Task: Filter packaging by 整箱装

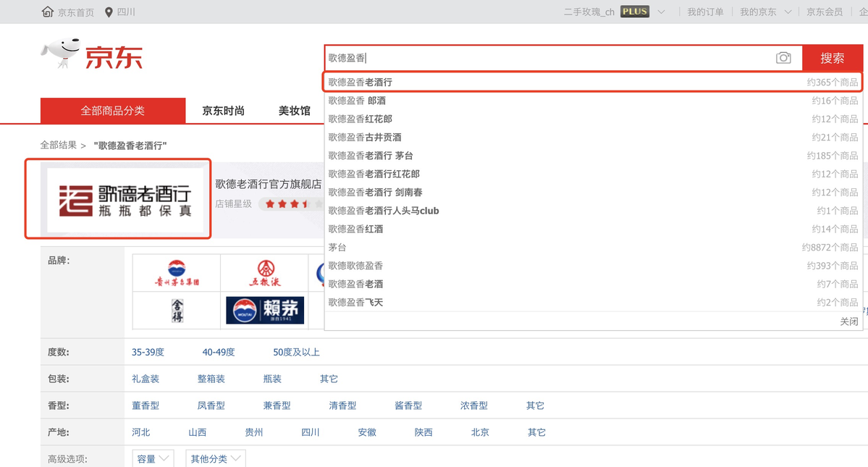Action: (211, 379)
